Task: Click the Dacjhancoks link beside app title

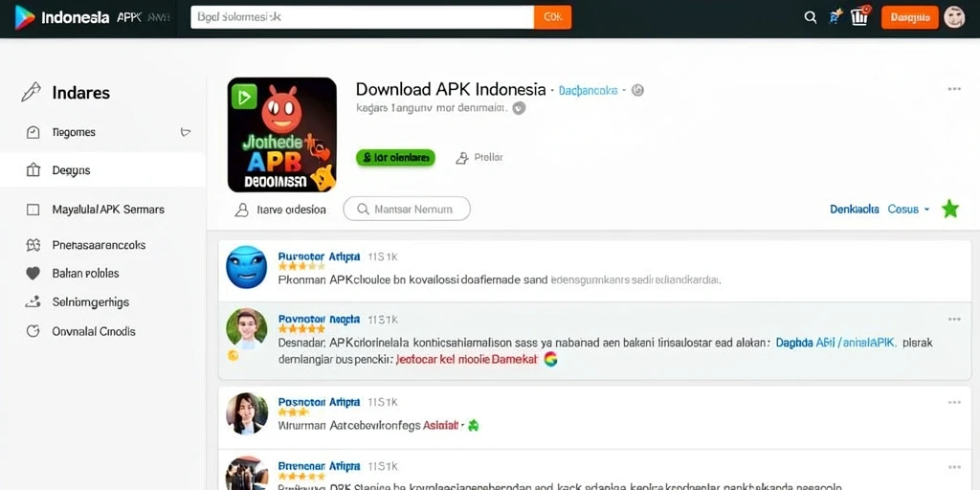Action: point(588,91)
